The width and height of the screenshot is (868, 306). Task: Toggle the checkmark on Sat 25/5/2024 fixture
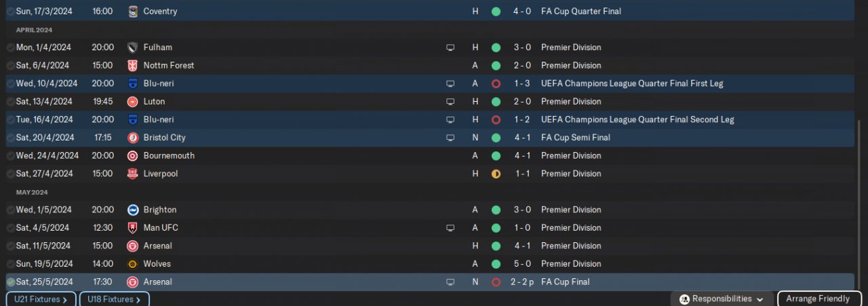[x=11, y=282]
